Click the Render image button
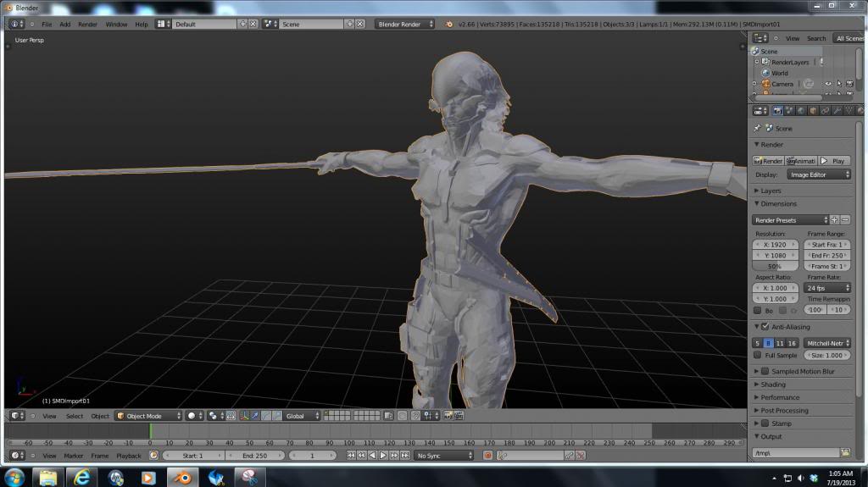 (x=768, y=161)
